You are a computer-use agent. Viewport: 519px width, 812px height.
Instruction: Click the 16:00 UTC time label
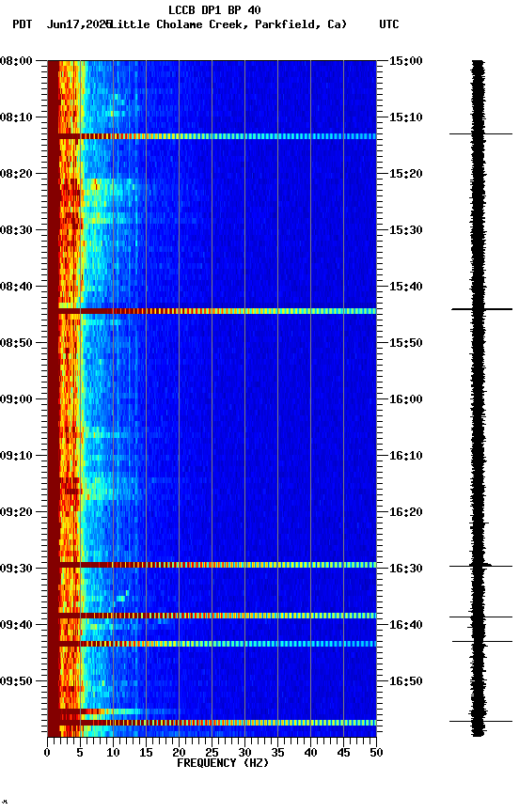[x=406, y=399]
